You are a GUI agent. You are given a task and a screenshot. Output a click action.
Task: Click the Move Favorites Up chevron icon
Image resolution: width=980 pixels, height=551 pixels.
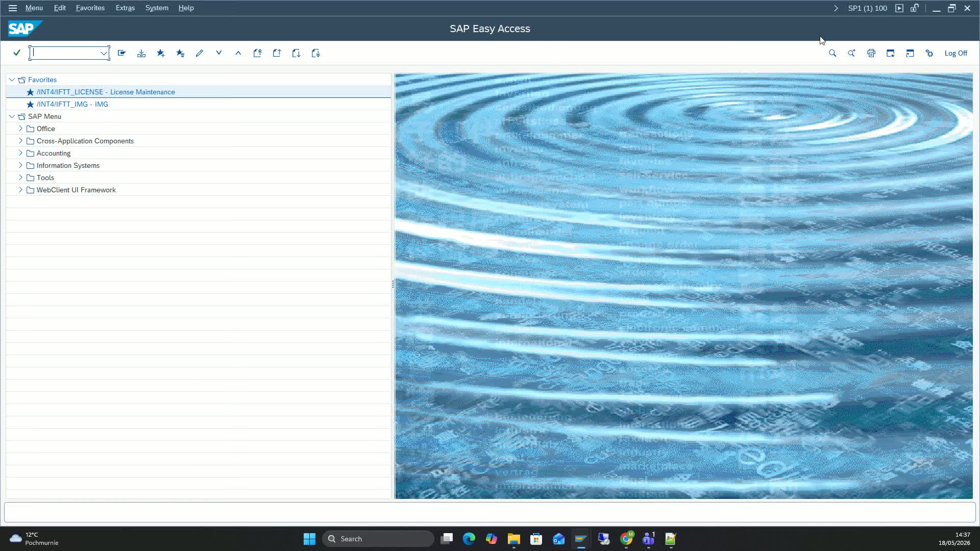[x=238, y=53]
